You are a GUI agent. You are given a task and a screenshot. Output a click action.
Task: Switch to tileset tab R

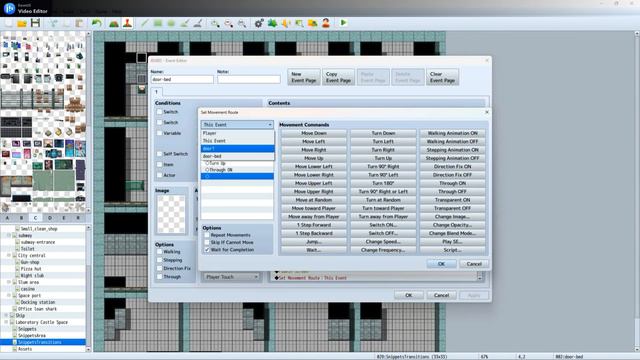tap(78, 218)
